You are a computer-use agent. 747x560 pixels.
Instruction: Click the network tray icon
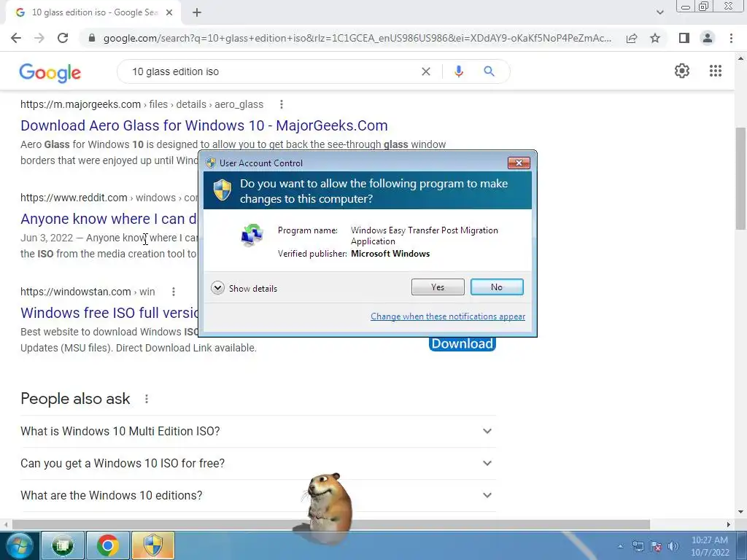(638, 546)
